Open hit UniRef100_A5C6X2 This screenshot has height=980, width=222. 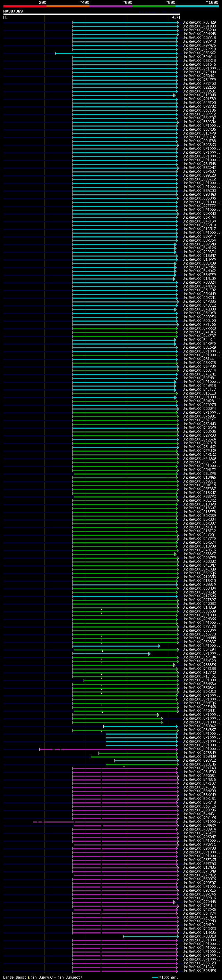click(x=199, y=53)
